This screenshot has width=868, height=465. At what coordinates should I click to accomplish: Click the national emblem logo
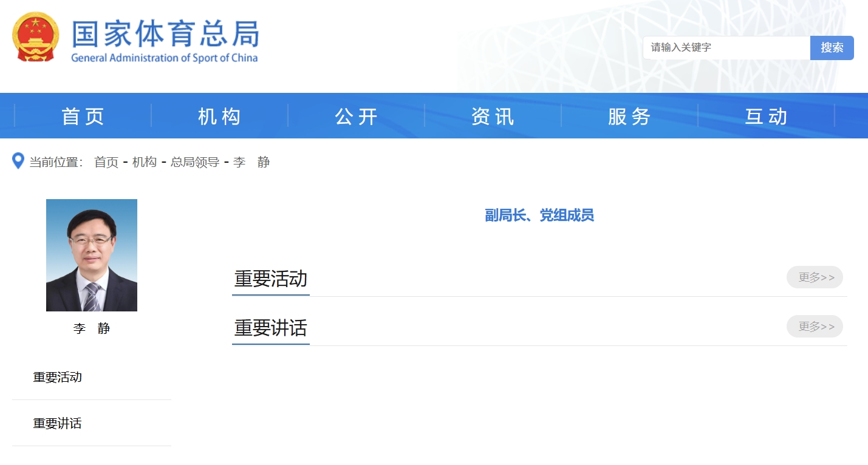[35, 38]
